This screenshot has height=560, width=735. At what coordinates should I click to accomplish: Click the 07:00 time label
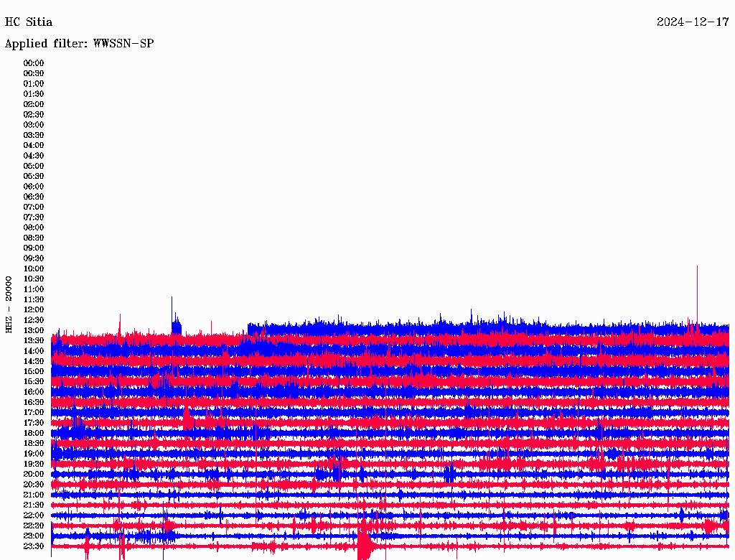[34, 207]
